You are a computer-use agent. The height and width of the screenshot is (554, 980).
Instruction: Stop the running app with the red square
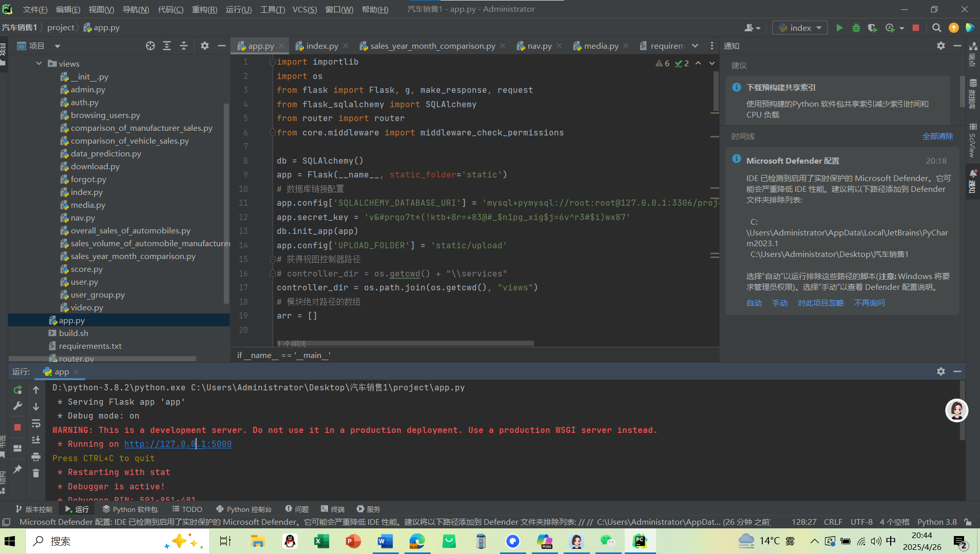pos(915,28)
